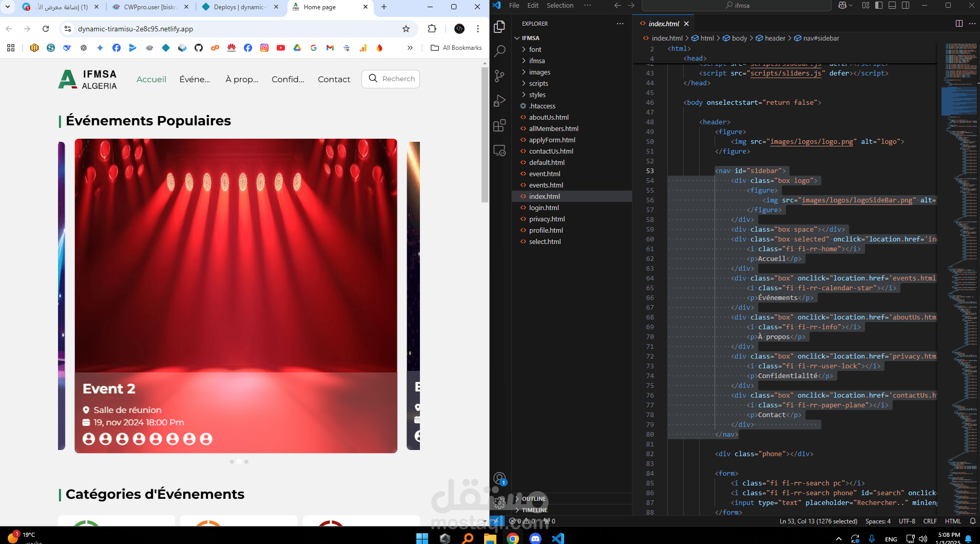Click the Contact navigation link
The width and height of the screenshot is (980, 544).
click(x=334, y=79)
